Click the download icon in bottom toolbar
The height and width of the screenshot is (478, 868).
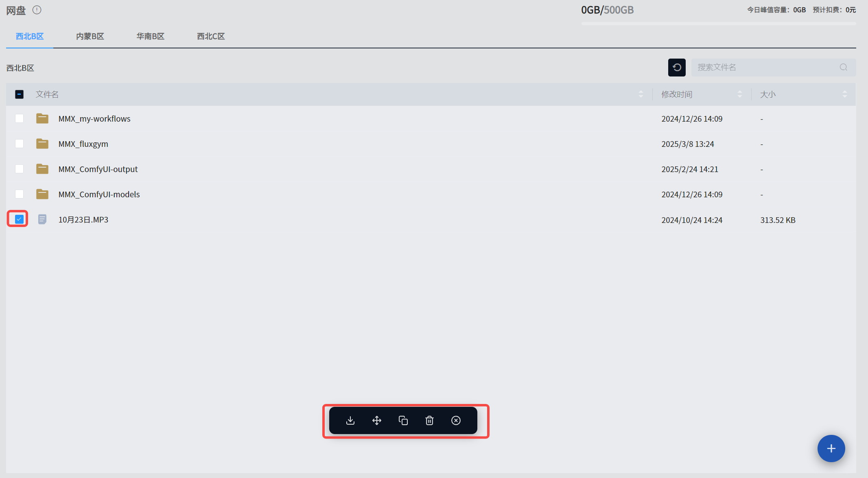pos(350,420)
